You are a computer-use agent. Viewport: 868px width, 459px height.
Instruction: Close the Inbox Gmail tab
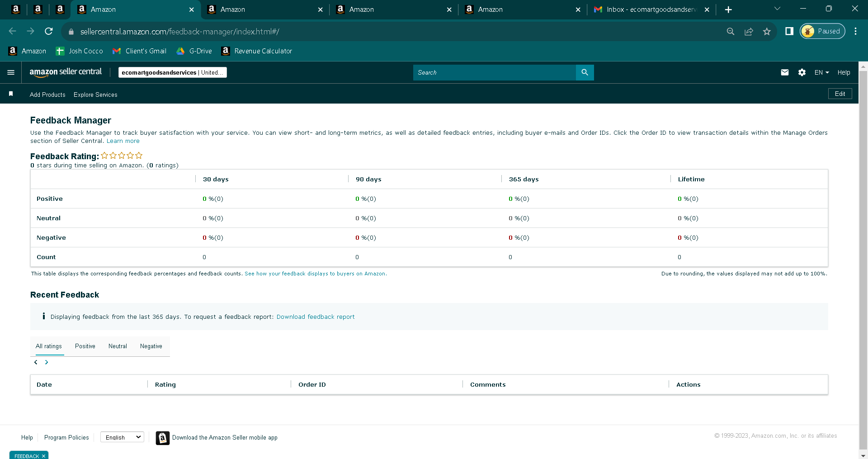point(707,9)
